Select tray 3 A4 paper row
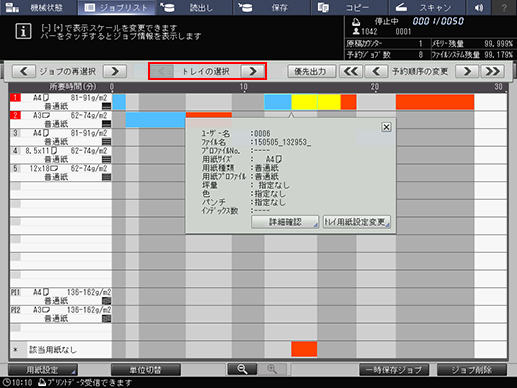 pos(61,137)
